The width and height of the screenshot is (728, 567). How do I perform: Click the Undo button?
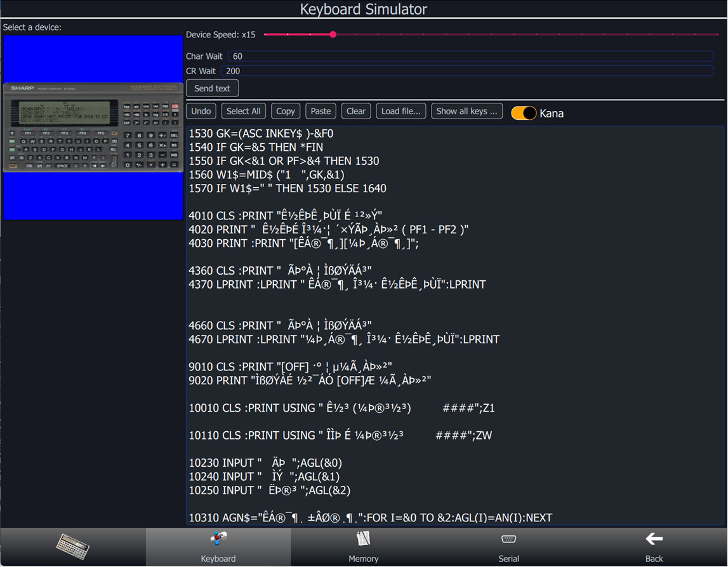pyautogui.click(x=201, y=111)
